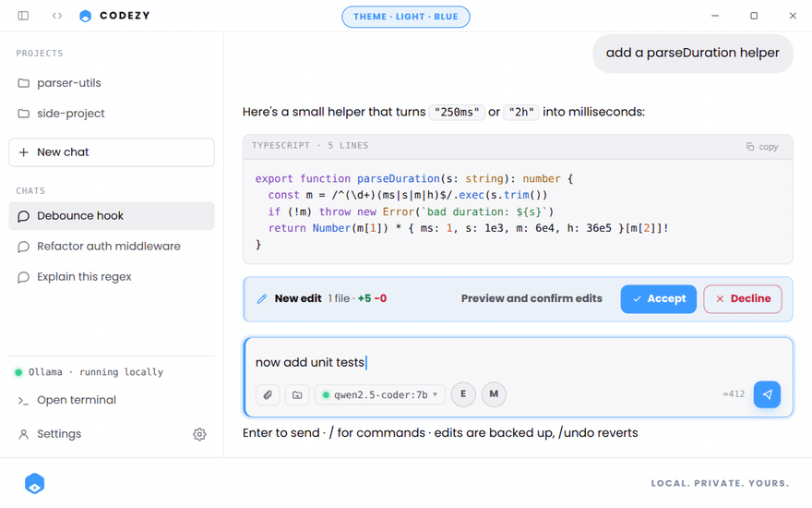This screenshot has width=812, height=508.
Task: Click the TYPESCRIPT · 5 LINES header label
Action: click(310, 146)
